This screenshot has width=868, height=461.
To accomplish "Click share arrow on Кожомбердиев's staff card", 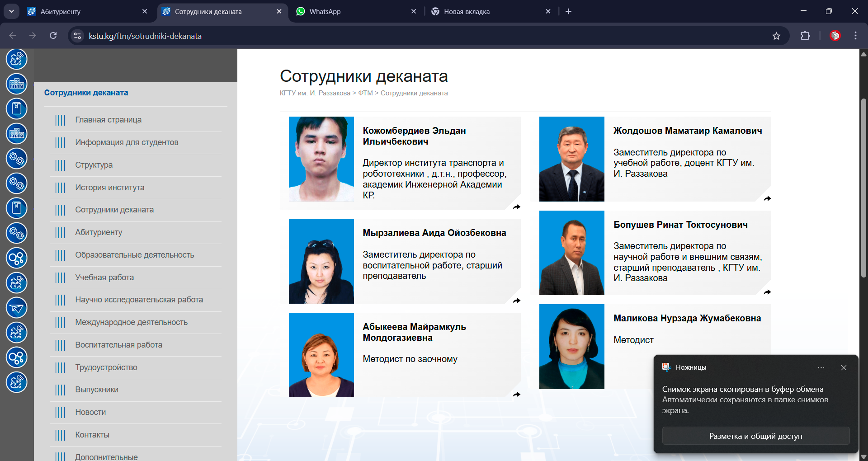I will [517, 207].
